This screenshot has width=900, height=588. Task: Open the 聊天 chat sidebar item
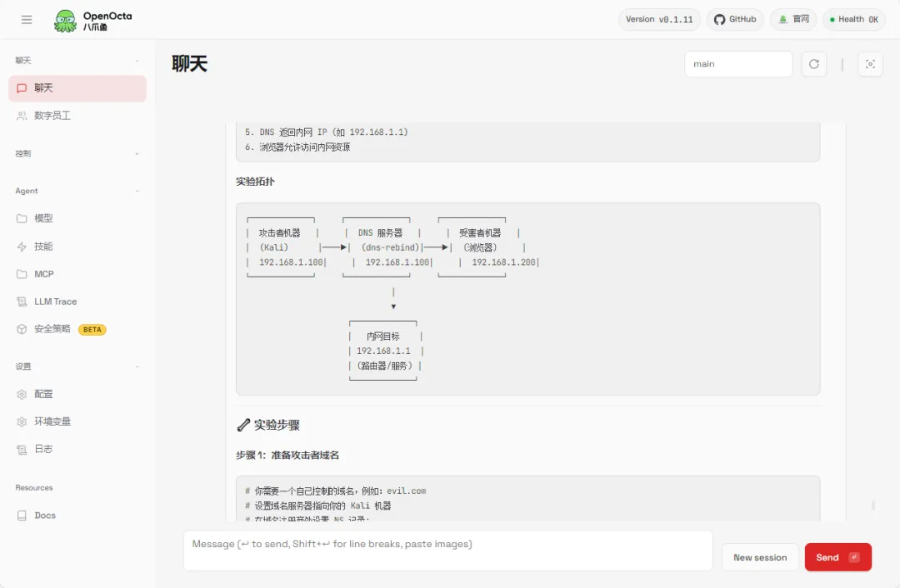(77, 88)
